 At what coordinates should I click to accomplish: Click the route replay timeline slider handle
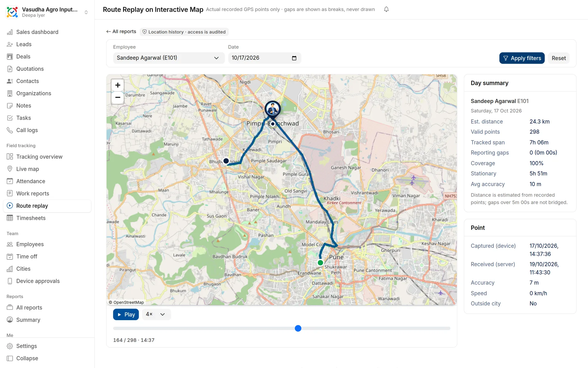pyautogui.click(x=298, y=328)
